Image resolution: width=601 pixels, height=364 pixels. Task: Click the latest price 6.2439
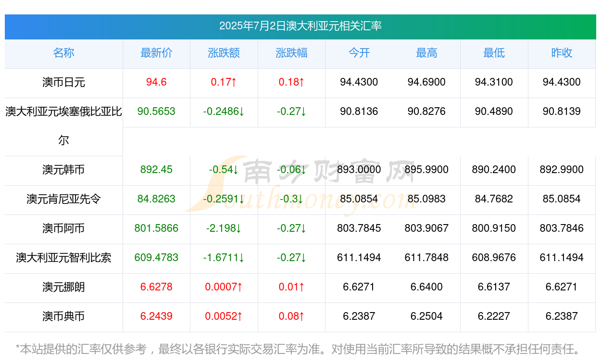pos(156,316)
